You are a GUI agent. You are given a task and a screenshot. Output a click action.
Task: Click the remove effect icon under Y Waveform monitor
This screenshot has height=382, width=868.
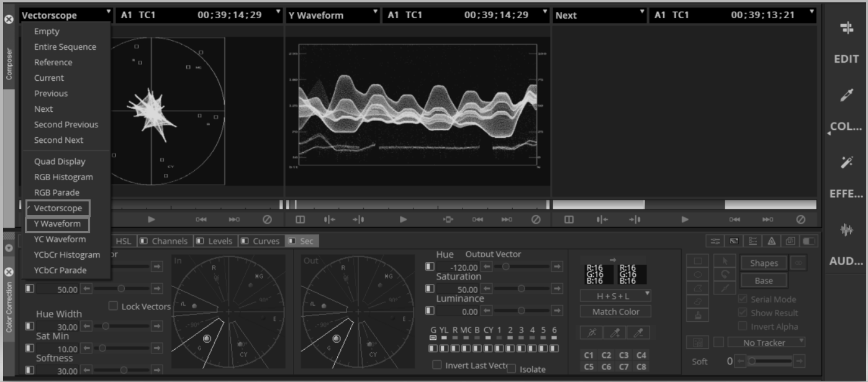pyautogui.click(x=536, y=219)
